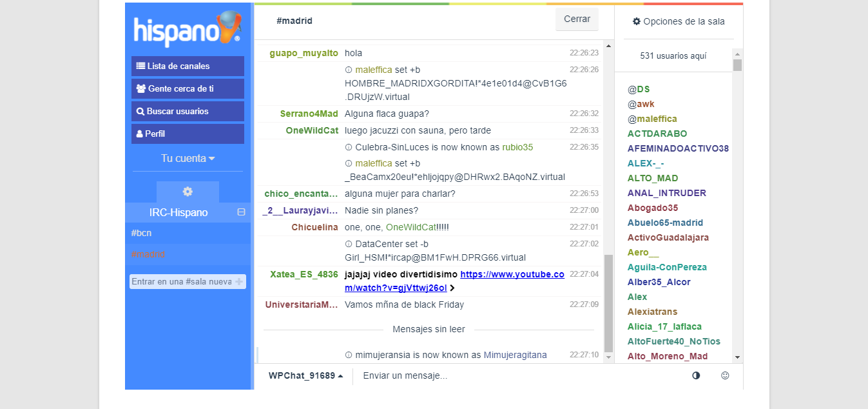
Task: Click nick Xatea_ES_4836 in chat
Action: (304, 274)
